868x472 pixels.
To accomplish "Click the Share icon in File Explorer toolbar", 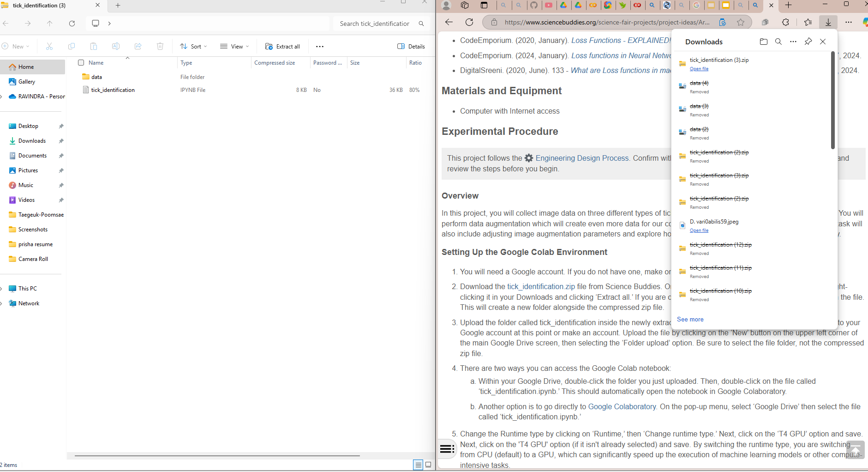I will 138,46.
